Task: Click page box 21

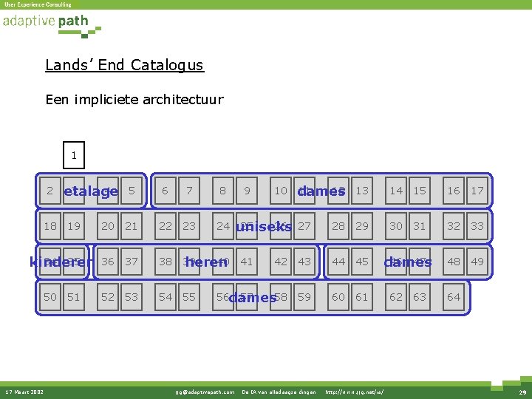Action: click(x=132, y=226)
